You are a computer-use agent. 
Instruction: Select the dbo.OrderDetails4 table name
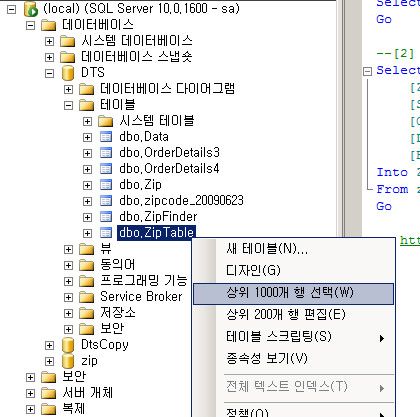(169, 169)
